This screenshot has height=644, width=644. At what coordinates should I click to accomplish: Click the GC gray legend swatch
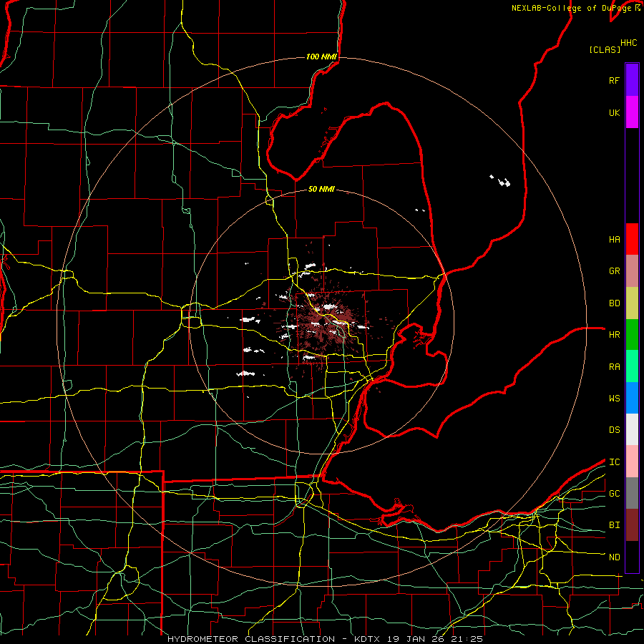(632, 493)
